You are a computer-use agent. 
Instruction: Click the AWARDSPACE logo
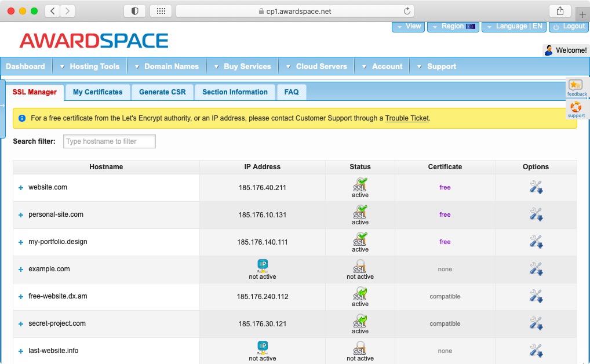[93, 41]
